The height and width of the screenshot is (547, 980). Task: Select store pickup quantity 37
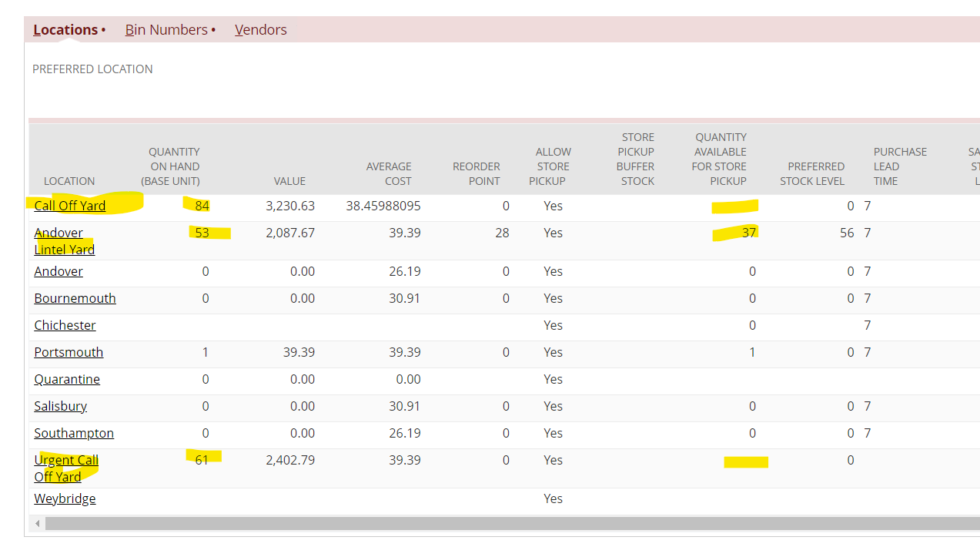point(749,233)
